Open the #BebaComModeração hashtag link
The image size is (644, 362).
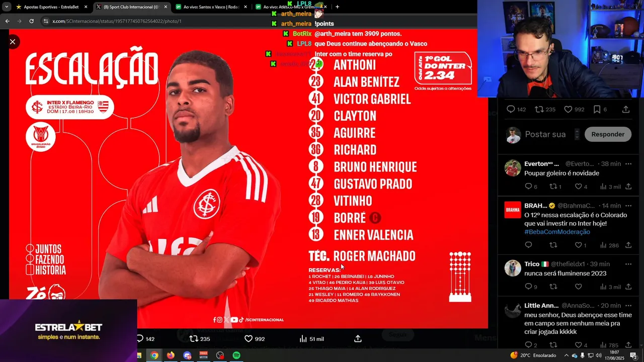(557, 232)
